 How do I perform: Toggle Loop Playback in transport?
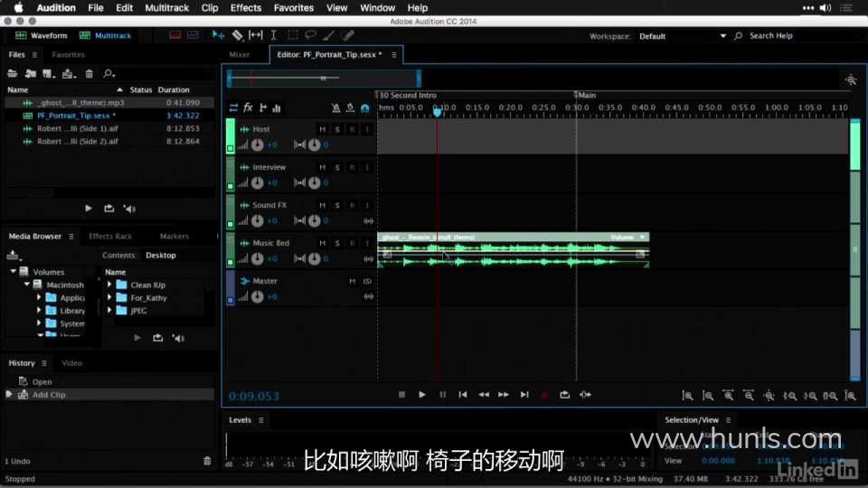click(564, 395)
